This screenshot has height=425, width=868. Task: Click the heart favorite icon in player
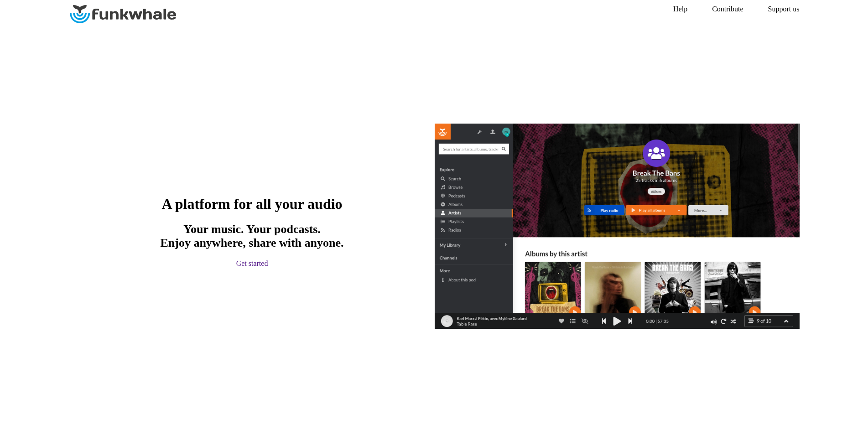pos(561,321)
